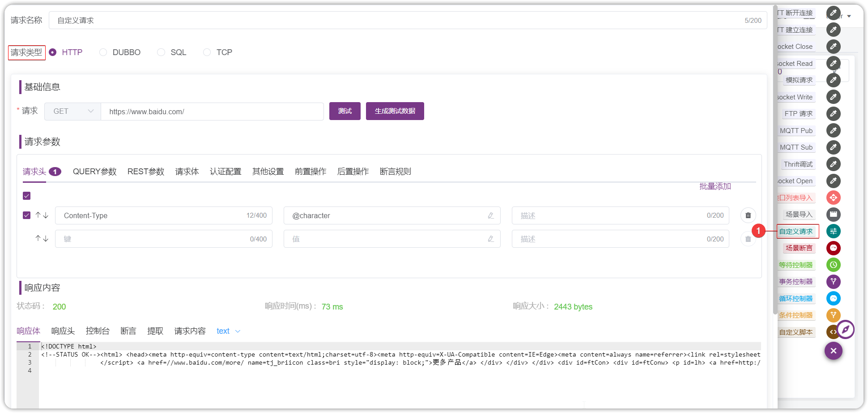
Task: Click the 请求名称 input field
Action: [x=408, y=20]
